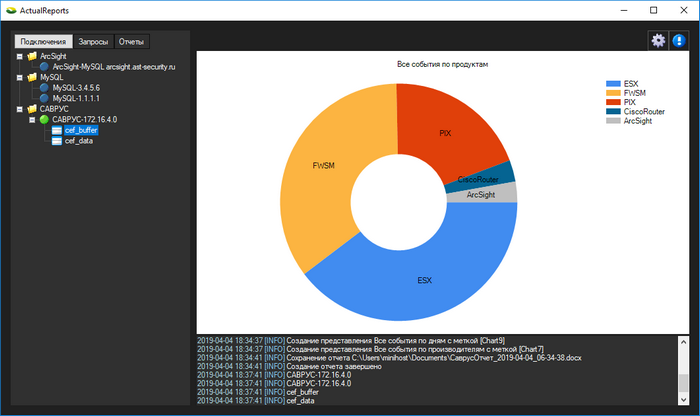Switch to the Запросы tab
The height and width of the screenshot is (416, 700).
coord(94,42)
